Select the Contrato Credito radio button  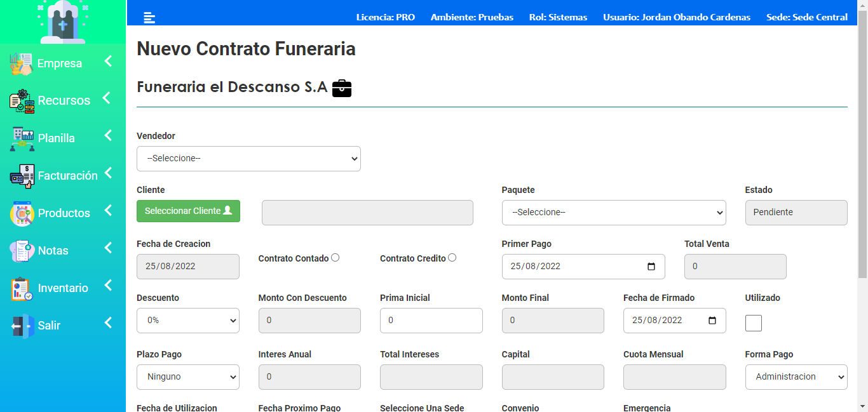pyautogui.click(x=452, y=258)
